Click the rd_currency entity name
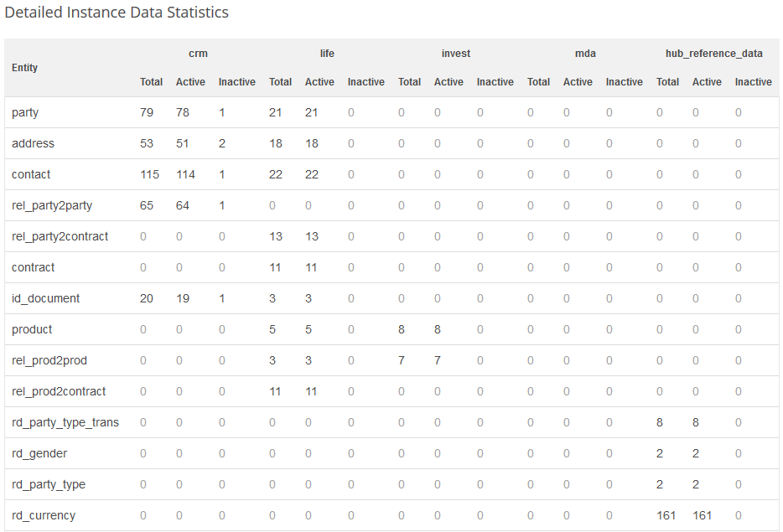The image size is (783, 532). click(x=44, y=515)
